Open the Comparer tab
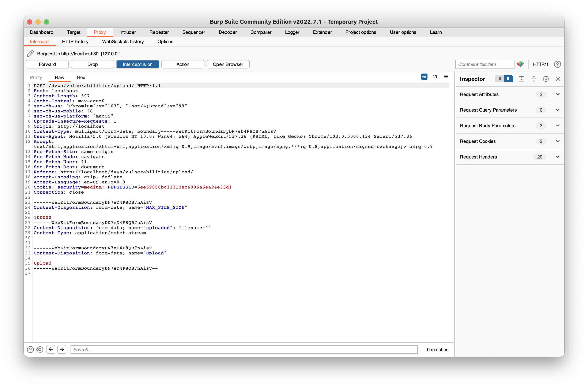The image size is (588, 388). [x=261, y=32]
